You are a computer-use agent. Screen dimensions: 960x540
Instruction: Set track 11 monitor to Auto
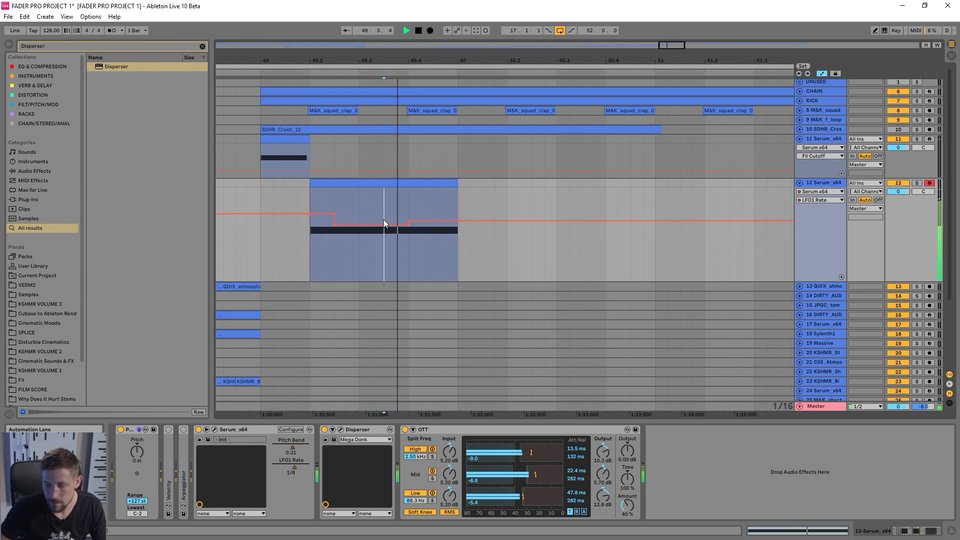coord(865,156)
